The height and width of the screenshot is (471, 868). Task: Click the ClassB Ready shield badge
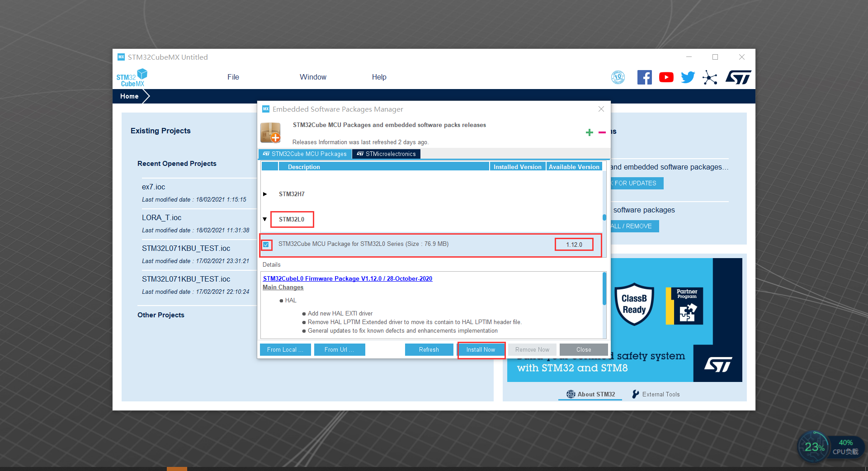point(634,304)
